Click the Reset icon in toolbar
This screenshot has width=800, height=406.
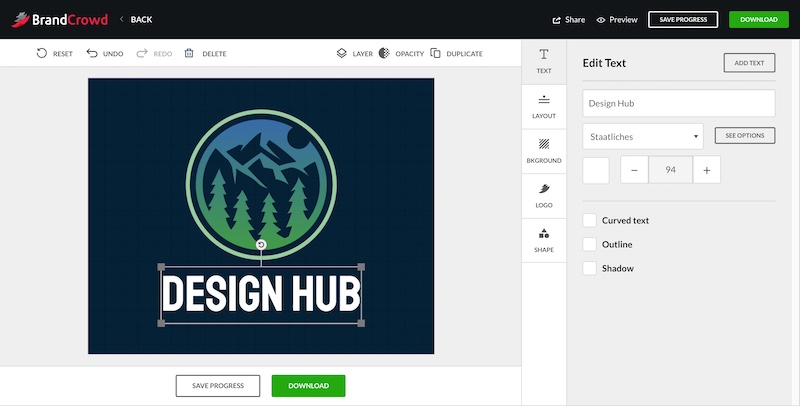coord(42,53)
